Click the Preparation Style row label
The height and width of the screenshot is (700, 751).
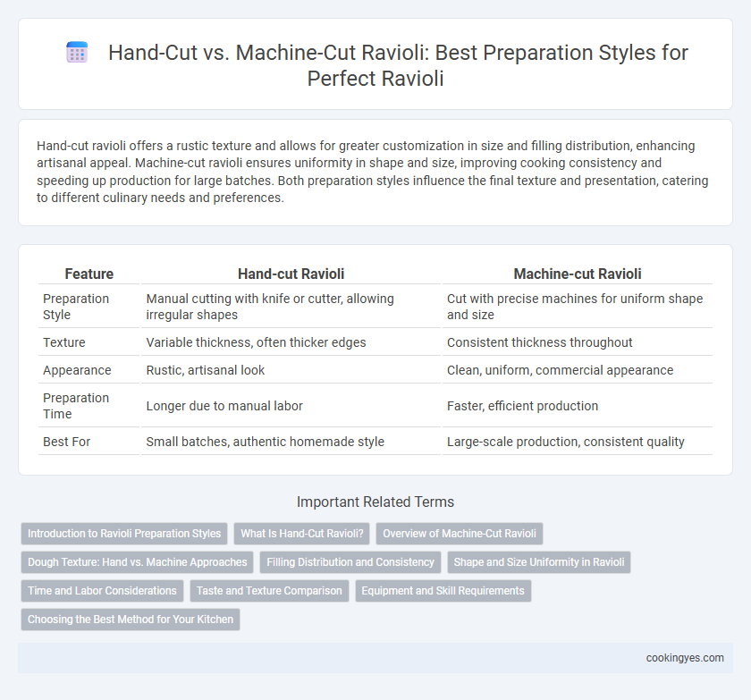(x=76, y=307)
